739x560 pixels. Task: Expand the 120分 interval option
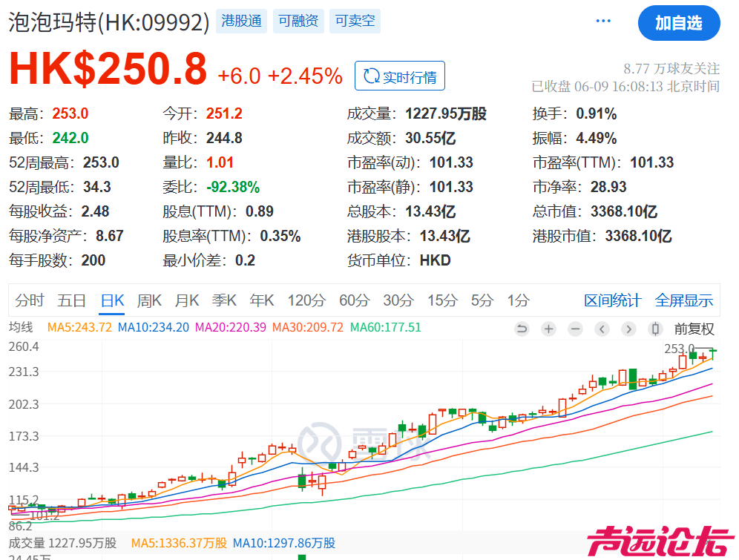(x=306, y=300)
